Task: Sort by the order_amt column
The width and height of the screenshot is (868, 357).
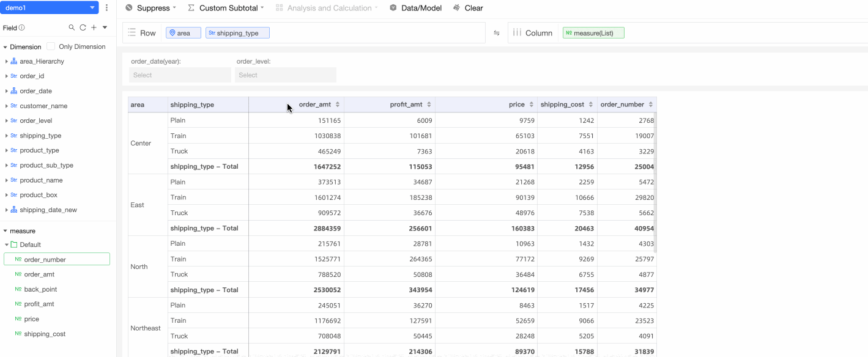Action: (338, 105)
